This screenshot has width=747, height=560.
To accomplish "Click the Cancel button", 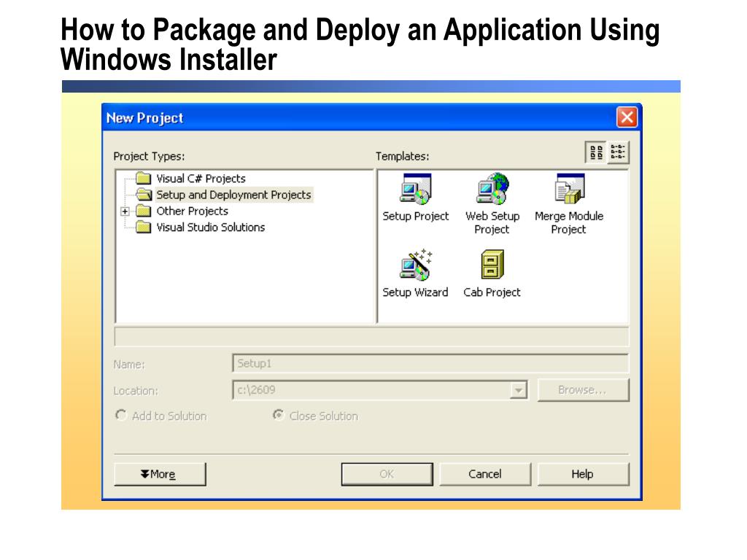I will tap(485, 474).
